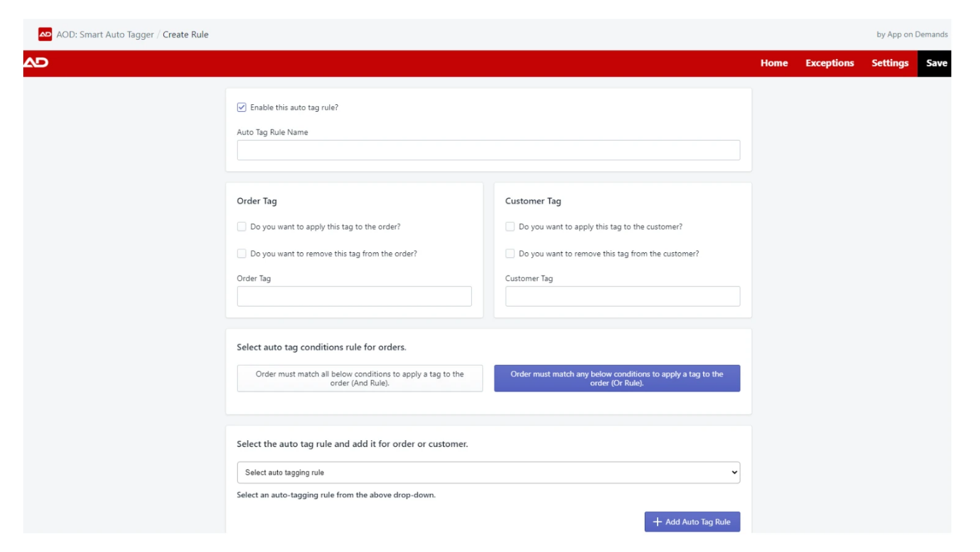Click into the Customer Tag text field

pyautogui.click(x=622, y=296)
